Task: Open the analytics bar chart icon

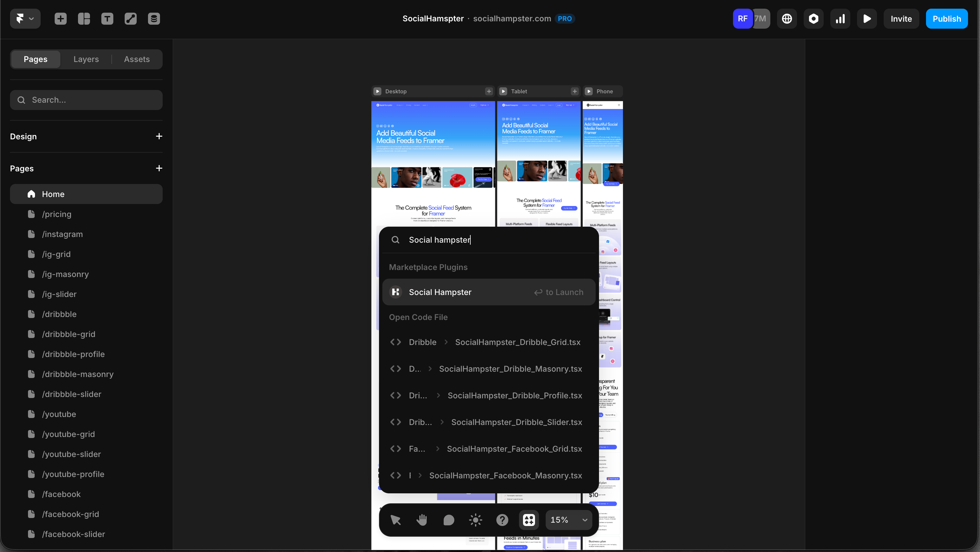Action: [x=840, y=19]
